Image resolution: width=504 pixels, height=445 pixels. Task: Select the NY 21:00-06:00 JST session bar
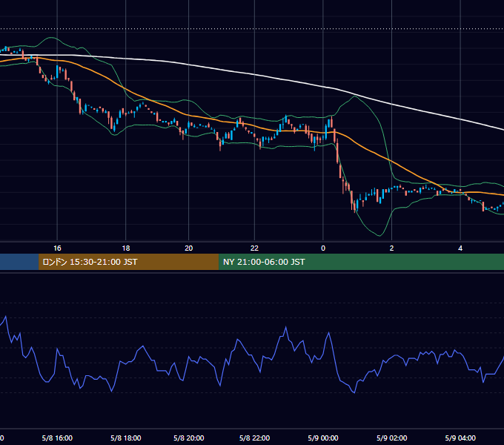(361, 262)
